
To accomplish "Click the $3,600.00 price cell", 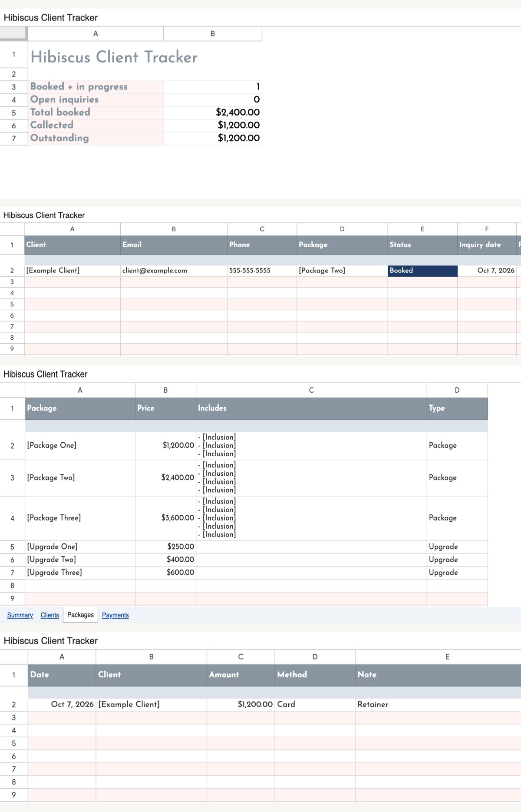I will (x=165, y=518).
